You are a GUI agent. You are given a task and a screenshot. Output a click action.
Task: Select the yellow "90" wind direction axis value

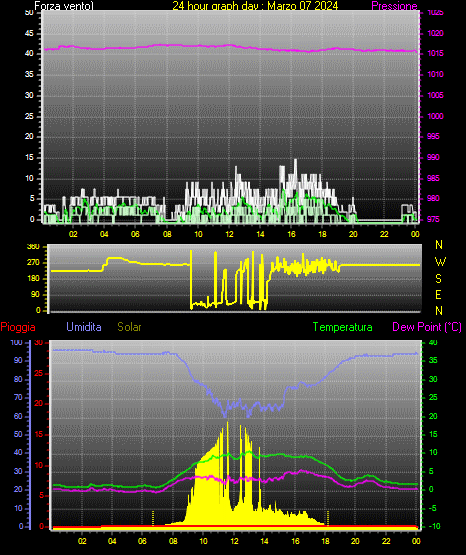[35, 294]
